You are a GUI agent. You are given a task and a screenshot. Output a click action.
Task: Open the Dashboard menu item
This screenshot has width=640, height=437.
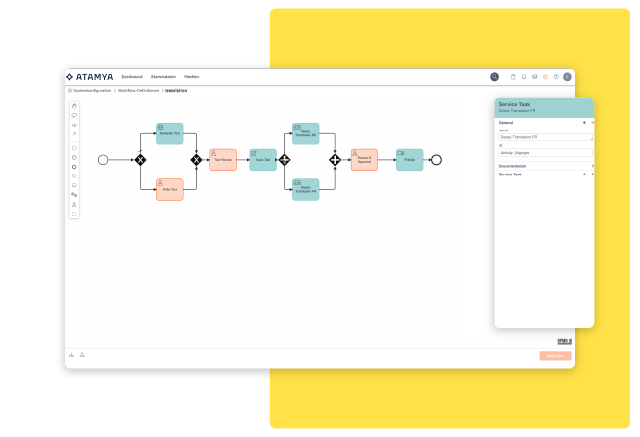(132, 77)
